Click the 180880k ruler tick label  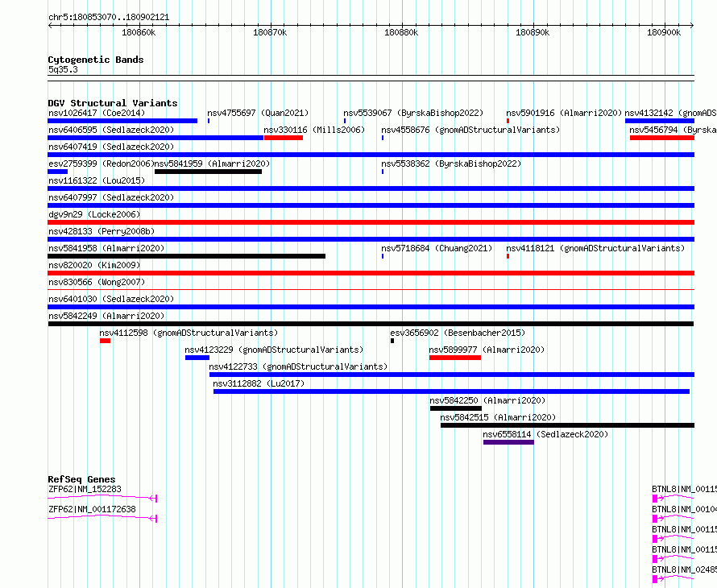pos(401,32)
